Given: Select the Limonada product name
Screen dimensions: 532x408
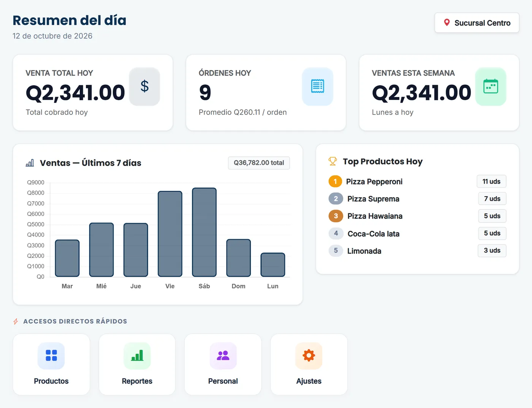Looking at the screenshot, I should 364,251.
